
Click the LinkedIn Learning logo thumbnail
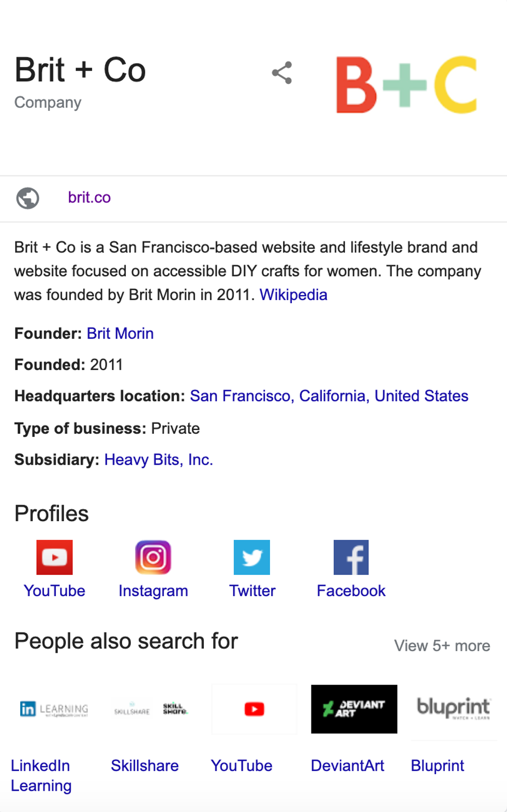pyautogui.click(x=54, y=709)
